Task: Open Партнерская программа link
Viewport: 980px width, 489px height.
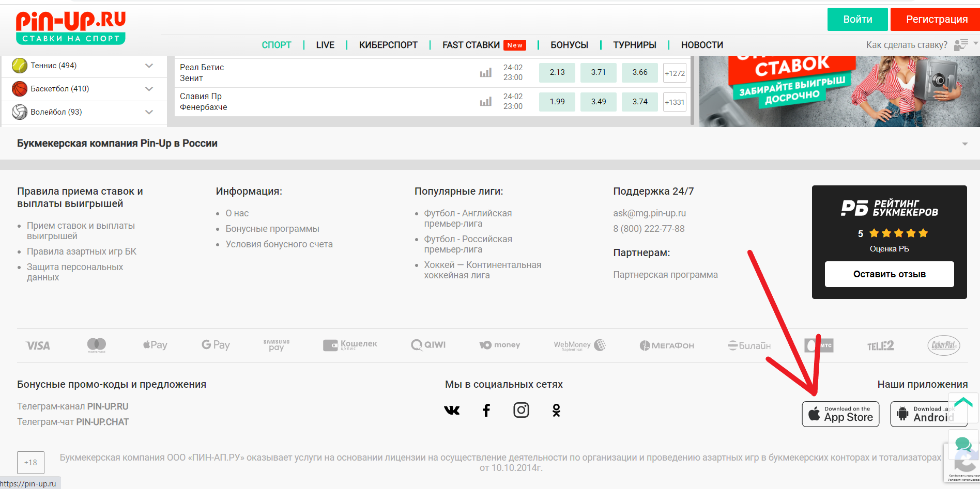Action: coord(665,275)
